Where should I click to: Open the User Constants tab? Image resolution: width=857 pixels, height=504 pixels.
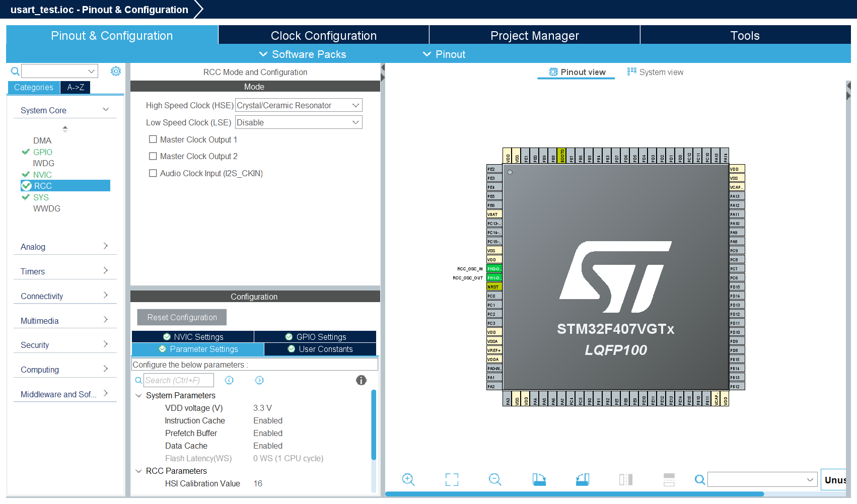point(320,349)
